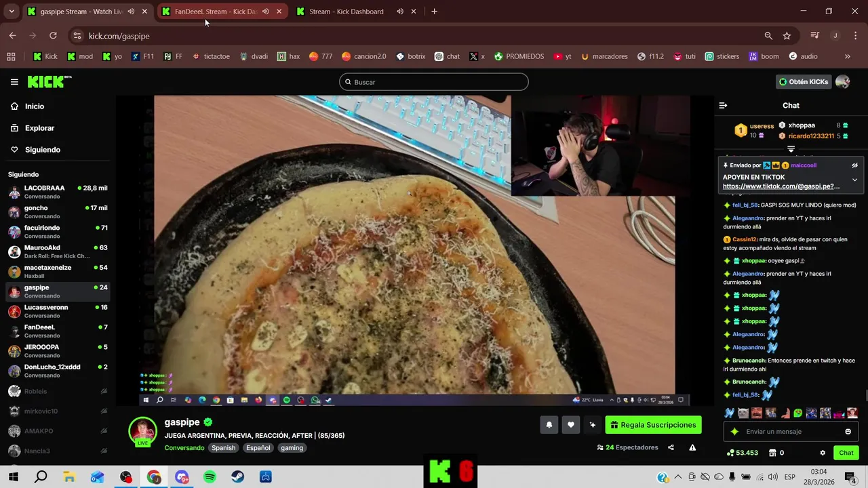Open DonLucho_12xddd channel in sidebar
868x488 pixels.
pyautogui.click(x=57, y=371)
